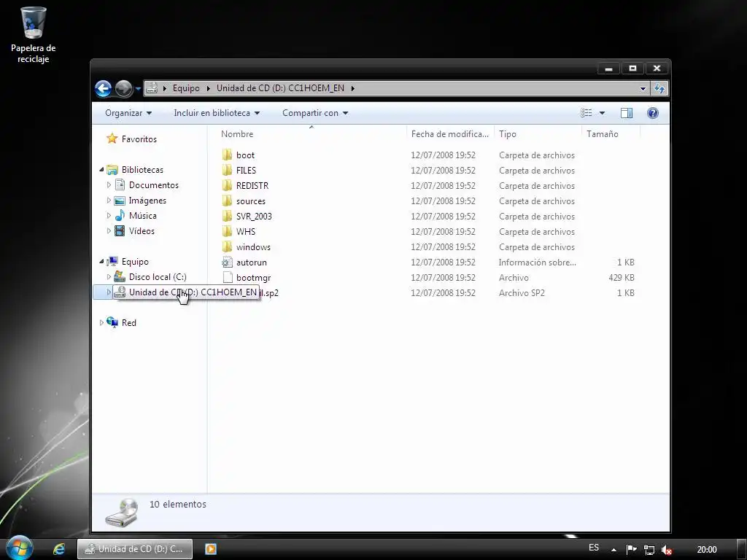Expand the arrow after Equipo in address bar
747x560 pixels.
click(x=208, y=88)
